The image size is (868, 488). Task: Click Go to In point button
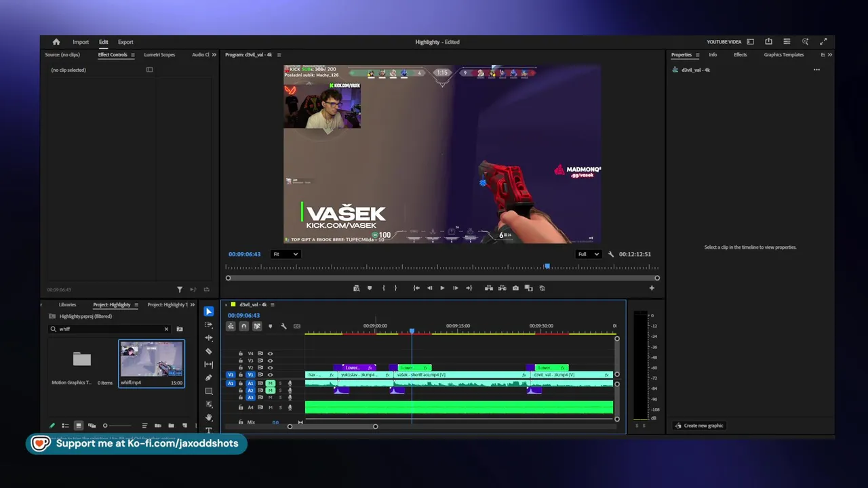416,288
